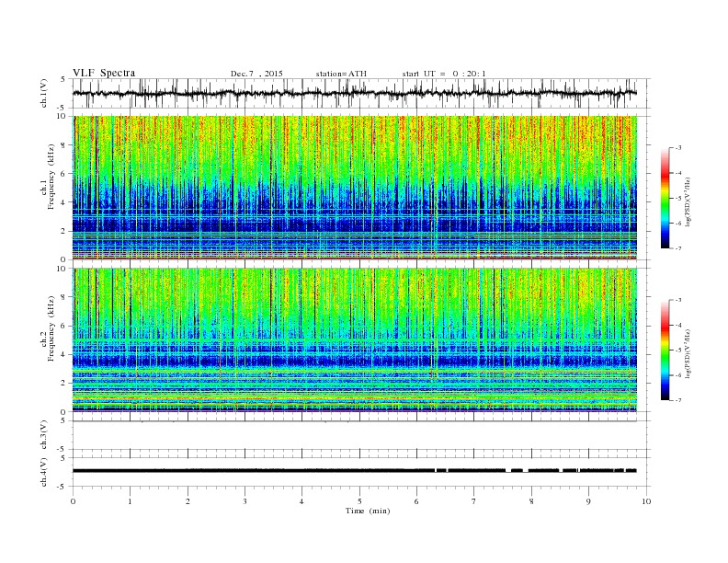Screen dimensions: 728x563
Task: Click the "6" tick on the time axis
Action: (x=416, y=501)
